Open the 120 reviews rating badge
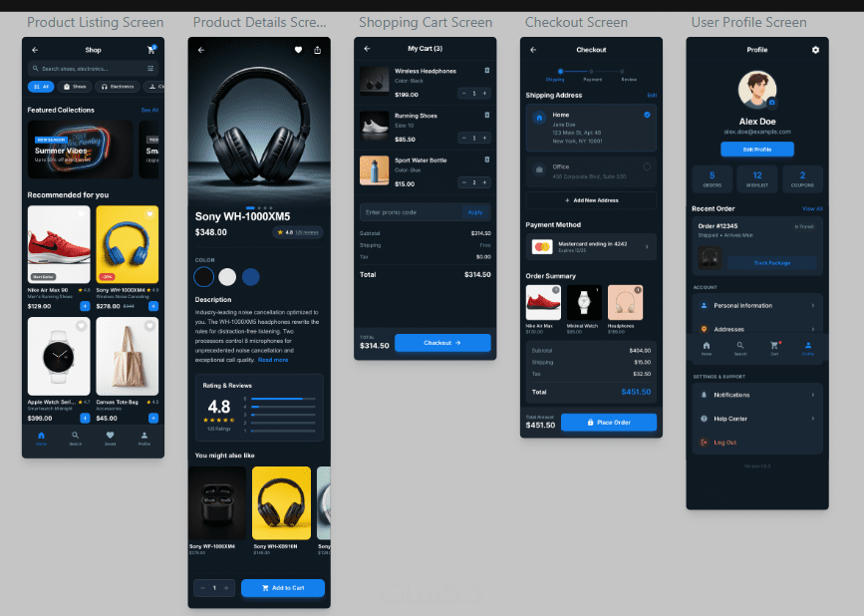Screen dimensions: 864x616 298,232
